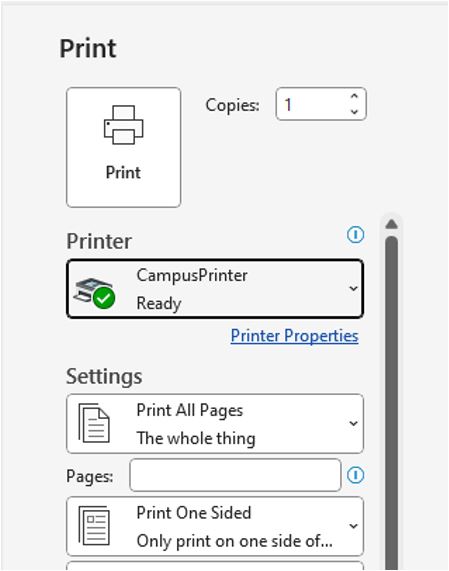Viewport: 449px width, 571px height.
Task: Click the Pages range input field
Action: [235, 475]
